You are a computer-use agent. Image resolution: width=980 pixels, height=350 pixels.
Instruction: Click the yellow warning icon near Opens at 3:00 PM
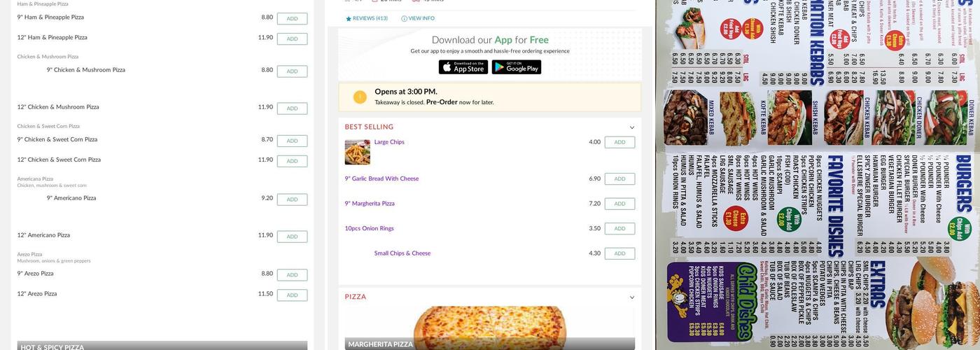click(360, 97)
